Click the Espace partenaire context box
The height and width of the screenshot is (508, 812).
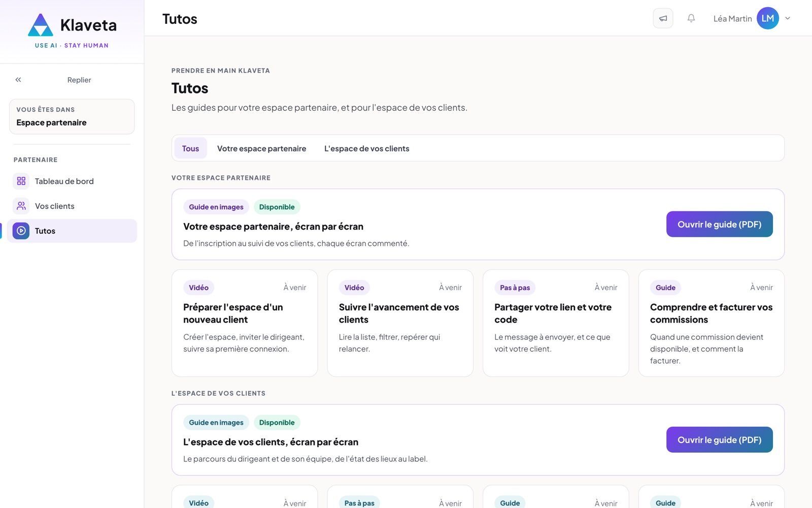(72, 116)
